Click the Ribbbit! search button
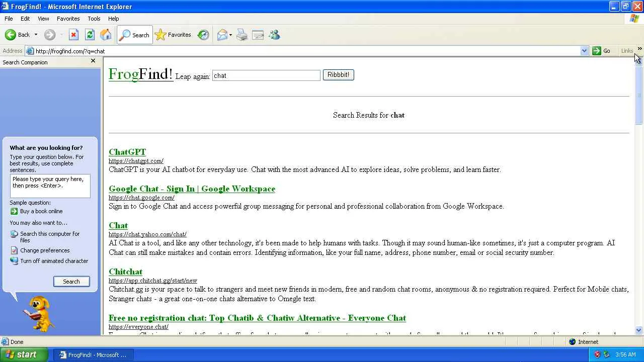This screenshot has height=362, width=644. (338, 75)
